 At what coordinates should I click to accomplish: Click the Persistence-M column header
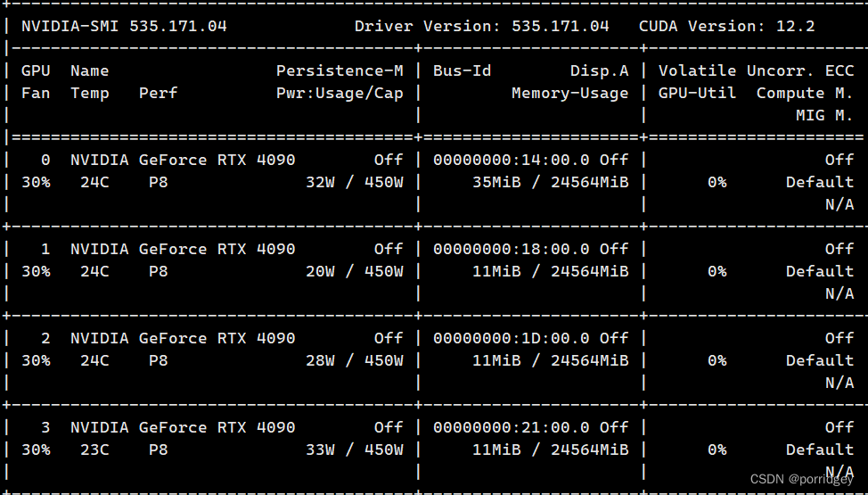(340, 71)
